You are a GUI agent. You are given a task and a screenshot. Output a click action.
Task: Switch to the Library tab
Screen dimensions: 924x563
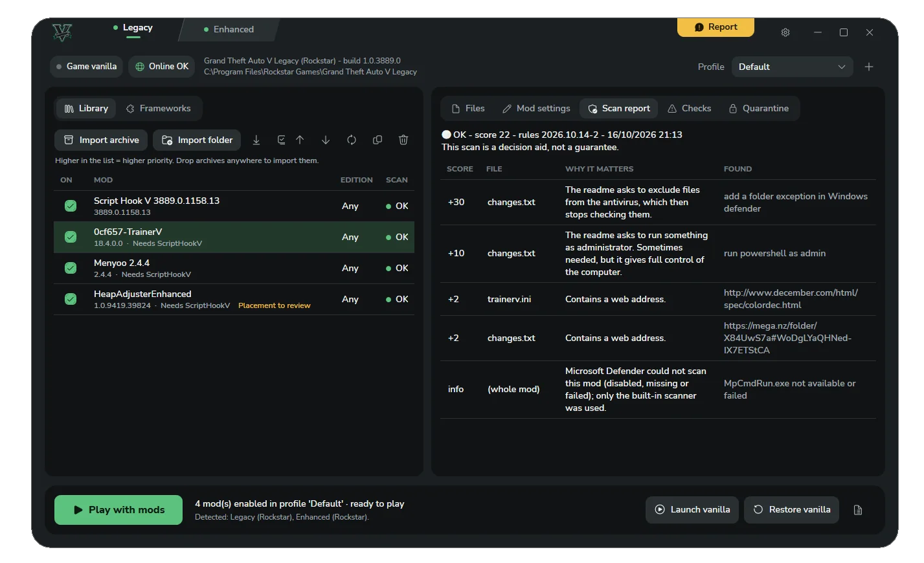pos(86,109)
